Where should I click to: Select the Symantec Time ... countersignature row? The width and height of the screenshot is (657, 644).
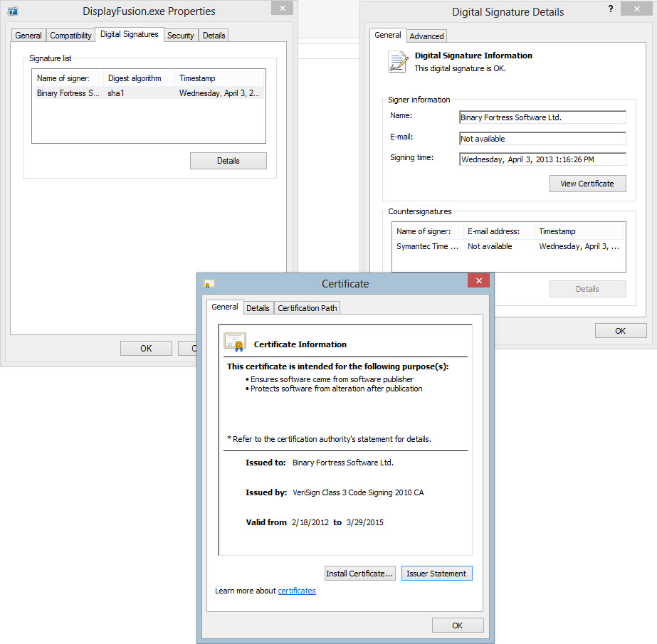pos(508,246)
